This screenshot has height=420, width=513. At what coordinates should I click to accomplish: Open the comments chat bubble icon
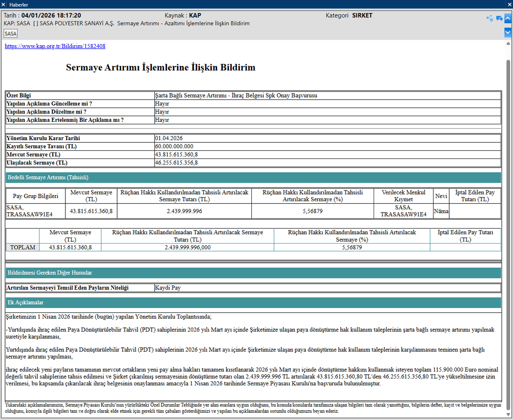point(499,18)
